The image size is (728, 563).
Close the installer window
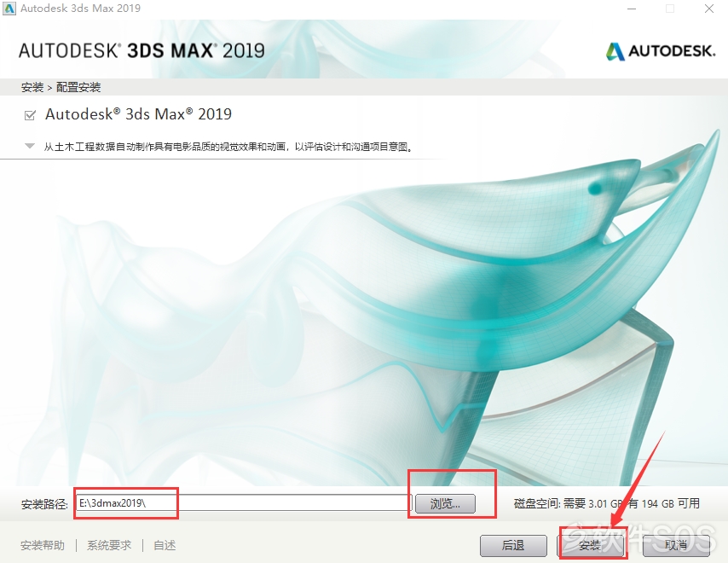tap(709, 9)
